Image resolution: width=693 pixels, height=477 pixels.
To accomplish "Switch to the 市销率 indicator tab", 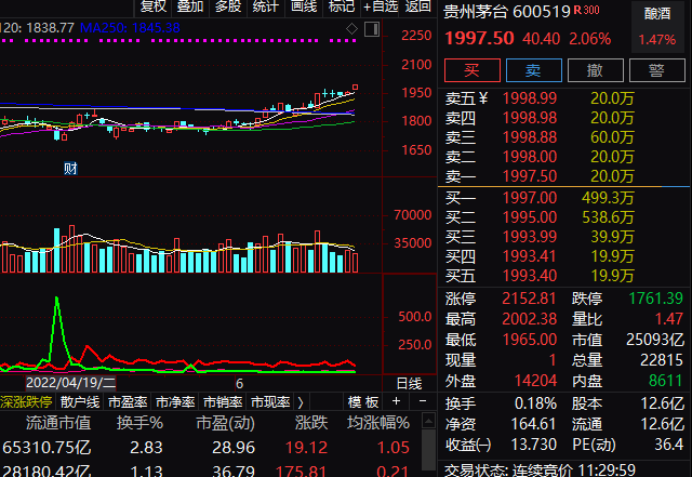I will (223, 402).
